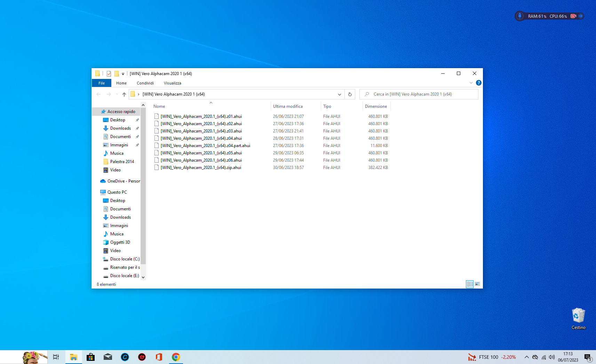Click the RAM CPU monitor rocket icon
The height and width of the screenshot is (364, 596).
(520, 16)
